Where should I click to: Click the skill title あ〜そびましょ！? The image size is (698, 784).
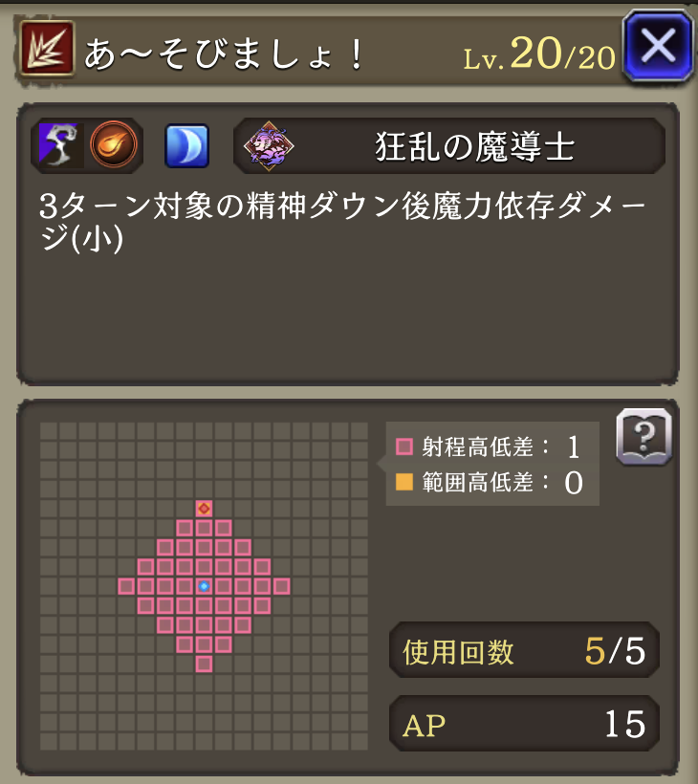[x=224, y=54]
